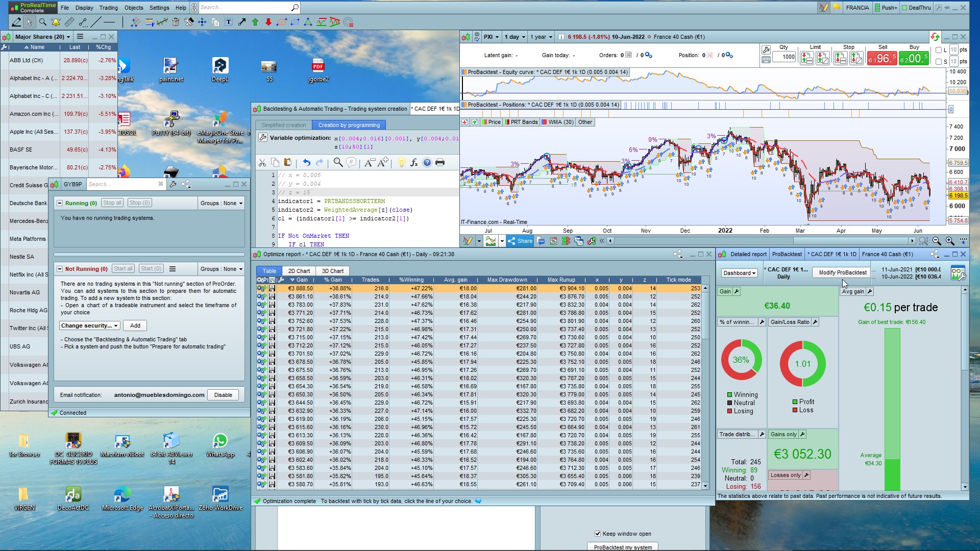Open Change security dropdown
The height and width of the screenshot is (551, 980).
pyautogui.click(x=90, y=325)
